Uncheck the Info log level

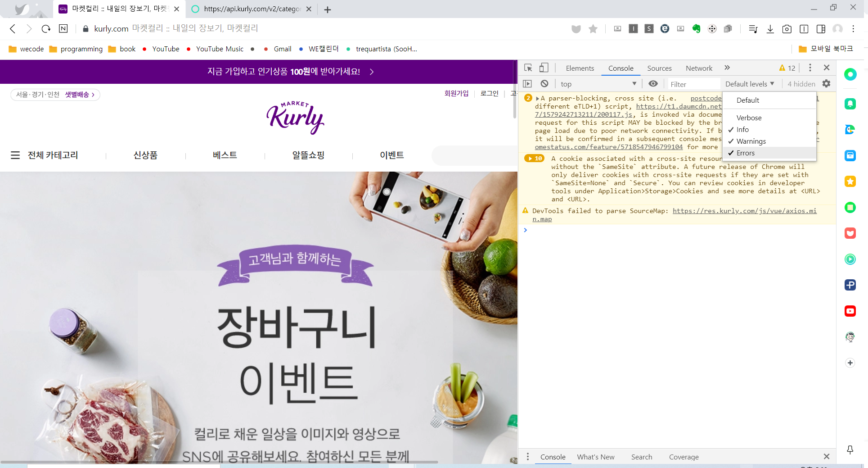(769, 129)
